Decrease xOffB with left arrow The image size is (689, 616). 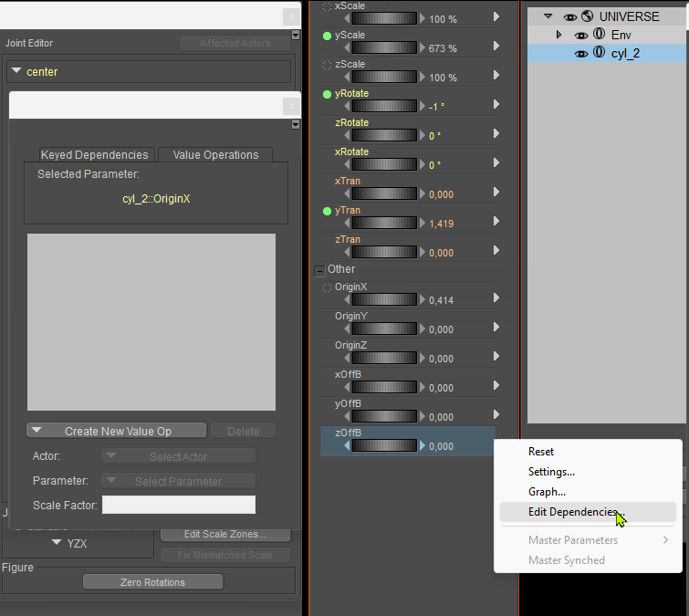(347, 387)
